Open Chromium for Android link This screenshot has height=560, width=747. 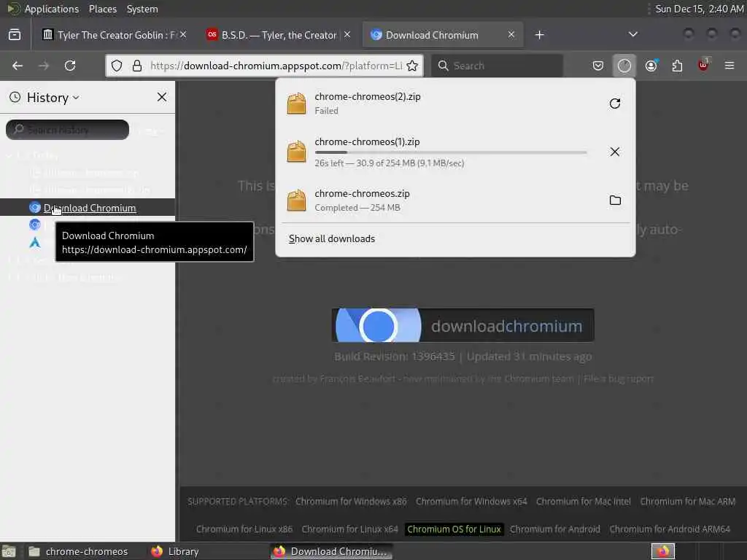pos(555,529)
